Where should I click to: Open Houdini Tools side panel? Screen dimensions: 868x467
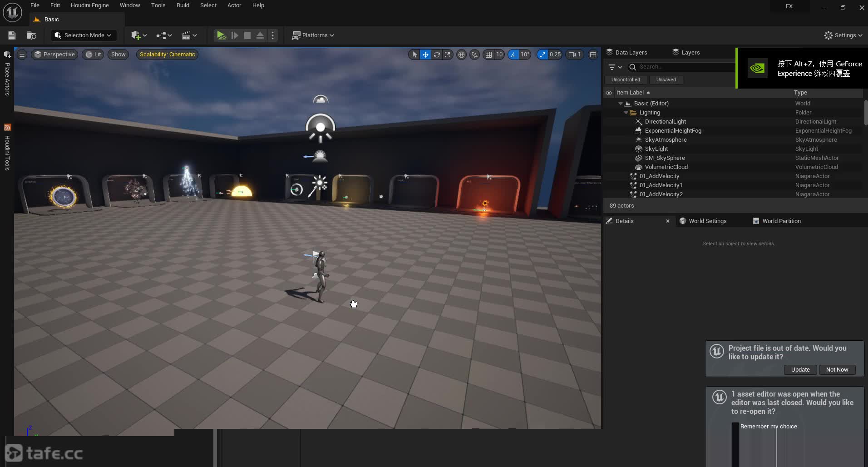[x=7, y=148]
